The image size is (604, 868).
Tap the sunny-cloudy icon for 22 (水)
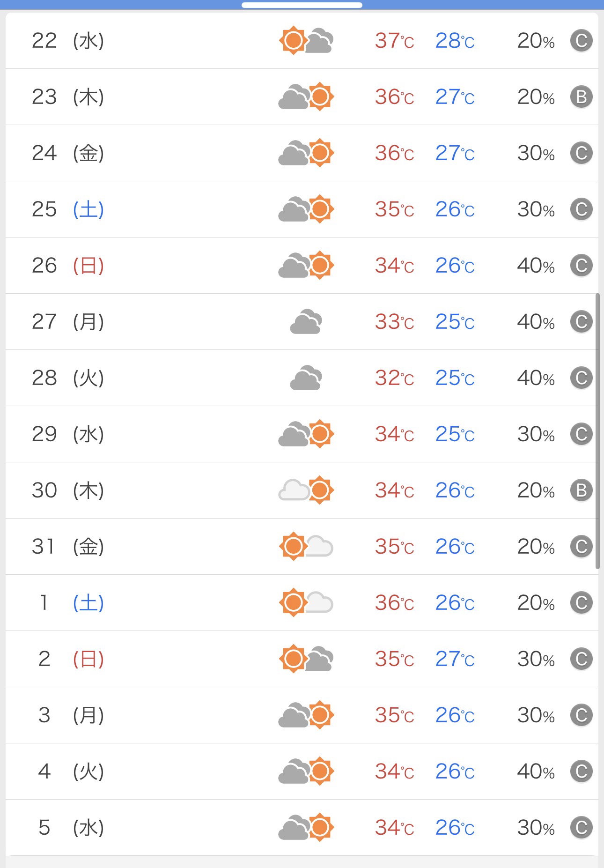(x=306, y=40)
